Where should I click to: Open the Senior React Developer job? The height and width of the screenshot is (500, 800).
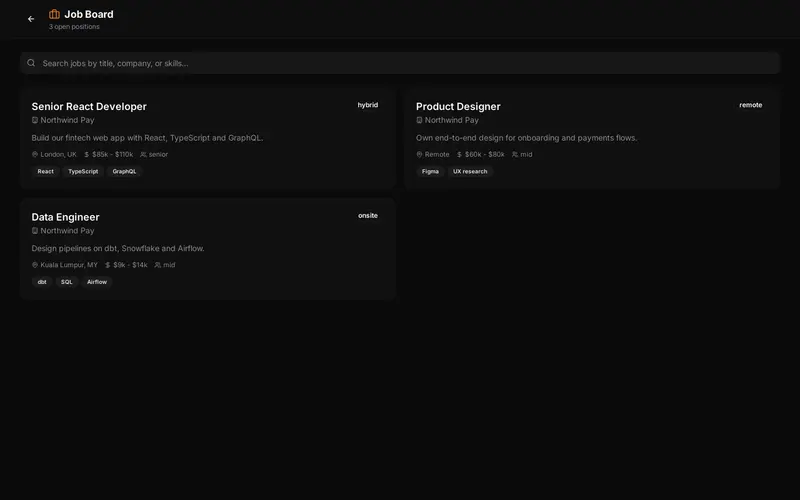click(208, 139)
